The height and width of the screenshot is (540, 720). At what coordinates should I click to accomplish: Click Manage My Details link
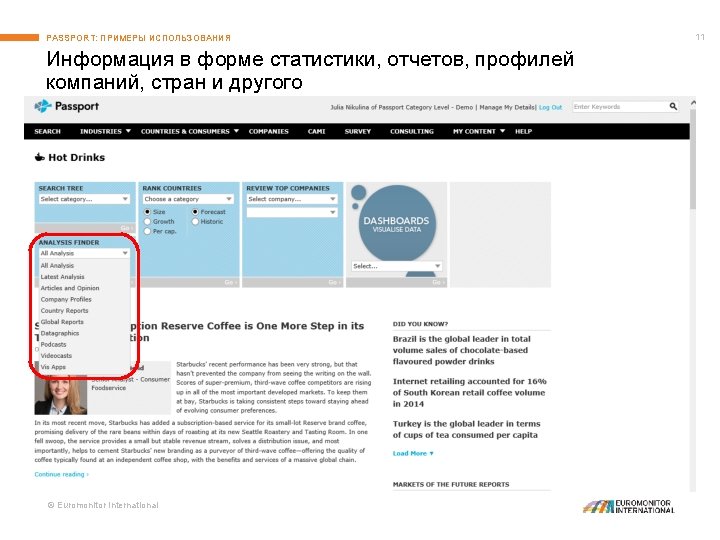507,107
